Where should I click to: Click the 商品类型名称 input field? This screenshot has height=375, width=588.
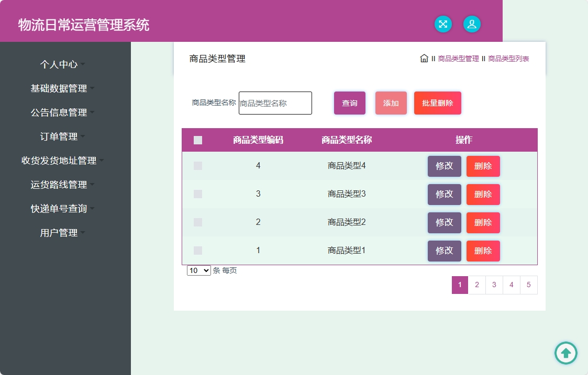275,103
